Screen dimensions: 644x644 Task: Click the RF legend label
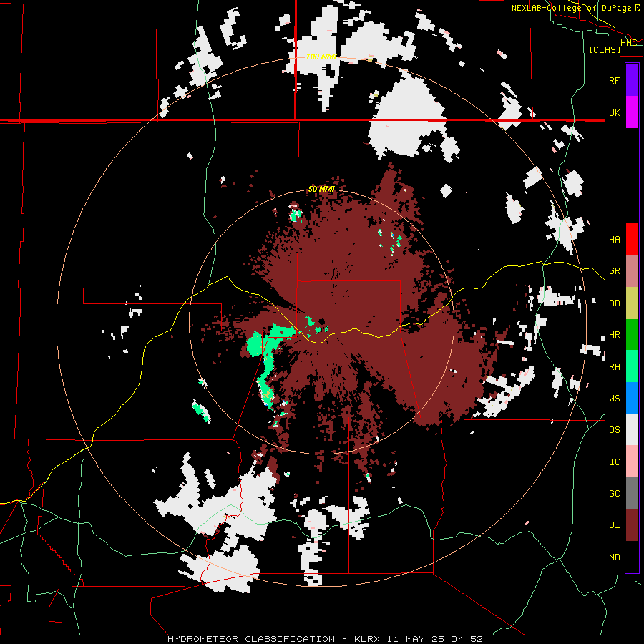[614, 80]
